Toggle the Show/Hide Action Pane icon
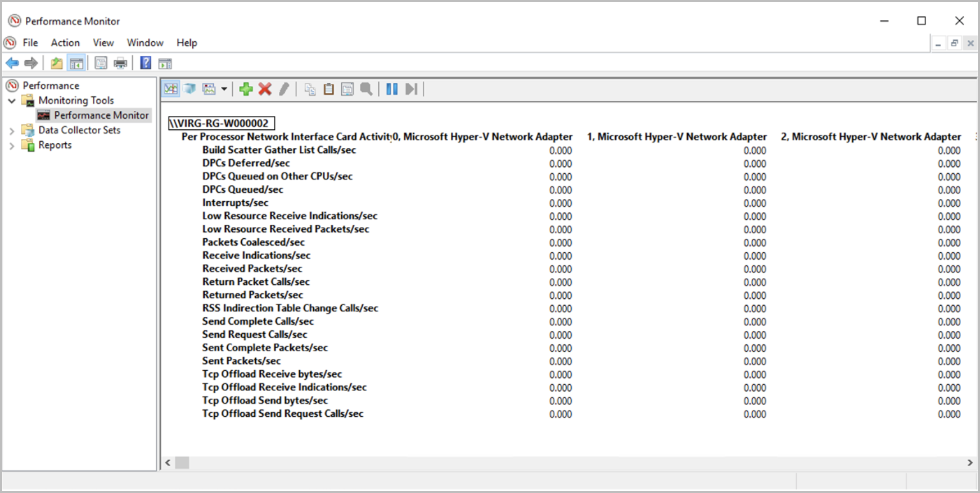 tap(165, 64)
